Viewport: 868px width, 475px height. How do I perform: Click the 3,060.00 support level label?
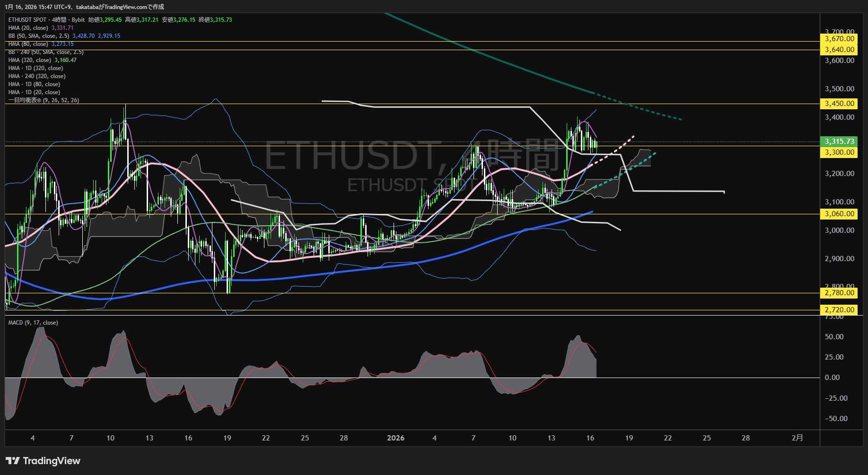pos(839,214)
